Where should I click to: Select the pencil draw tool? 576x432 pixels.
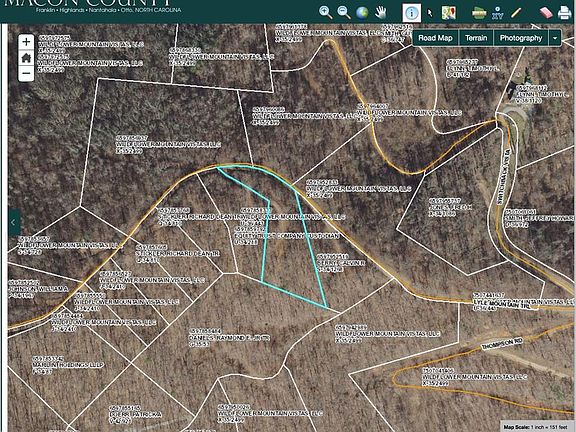pyautogui.click(x=516, y=12)
